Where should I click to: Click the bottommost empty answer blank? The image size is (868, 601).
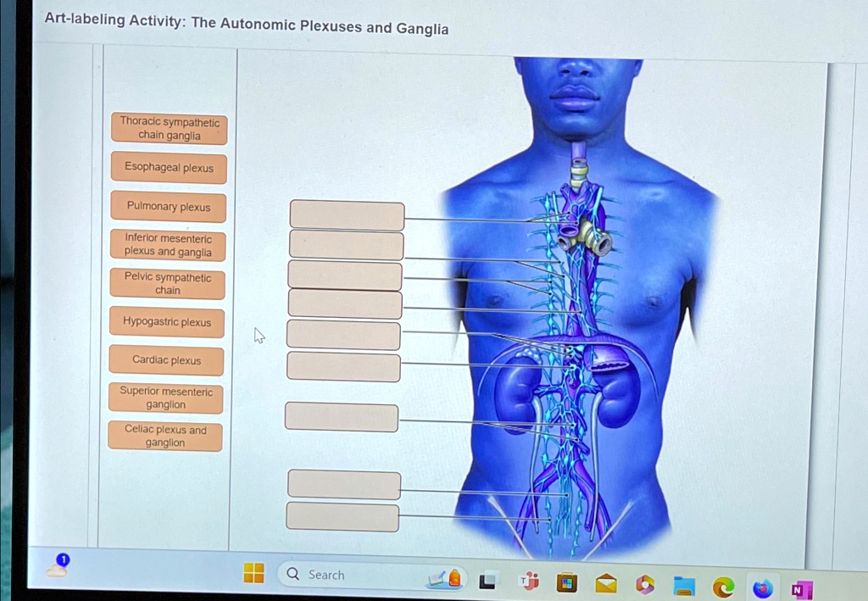[x=342, y=516]
